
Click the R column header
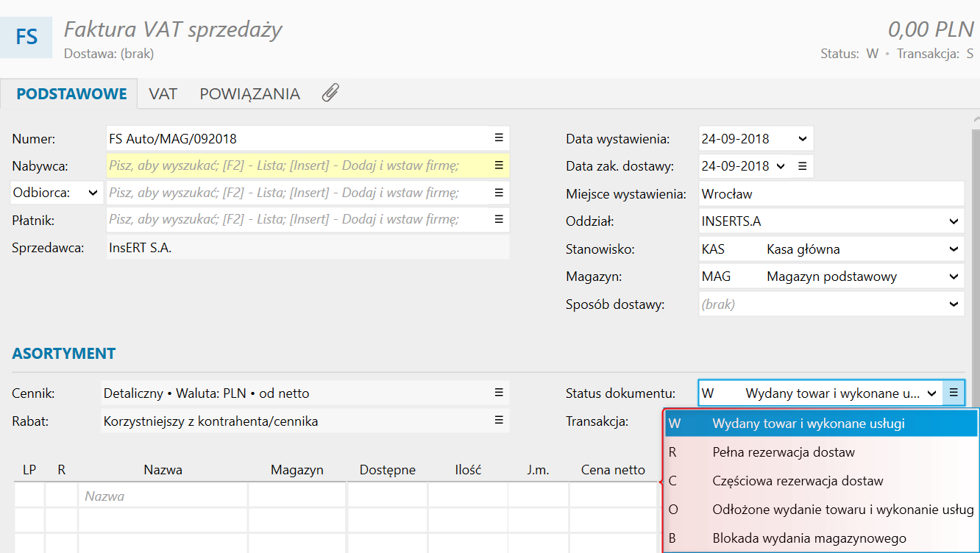coord(62,470)
